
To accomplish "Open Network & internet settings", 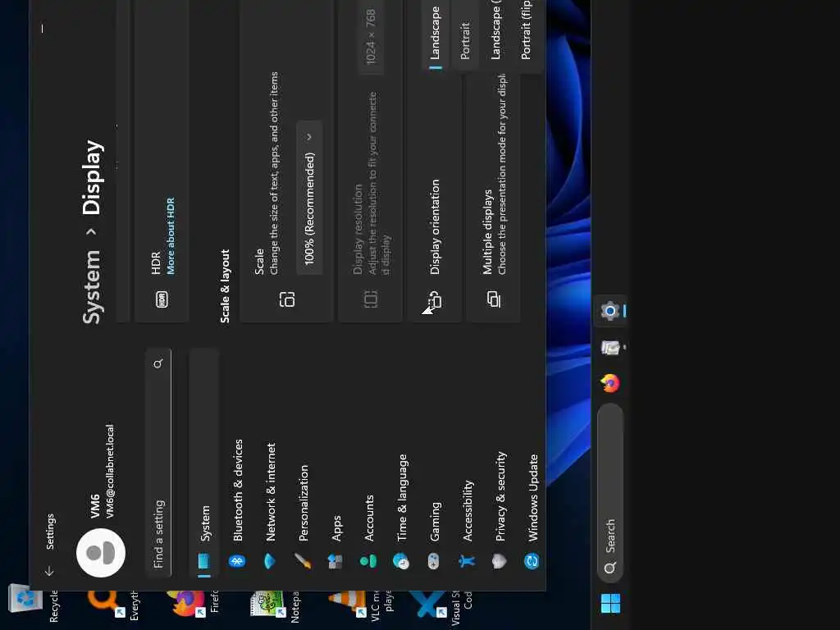I will [269, 463].
